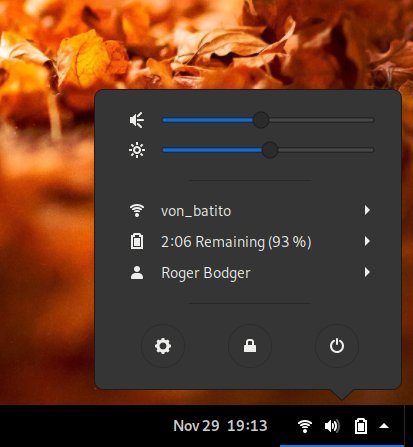Open the power off button

337,346
